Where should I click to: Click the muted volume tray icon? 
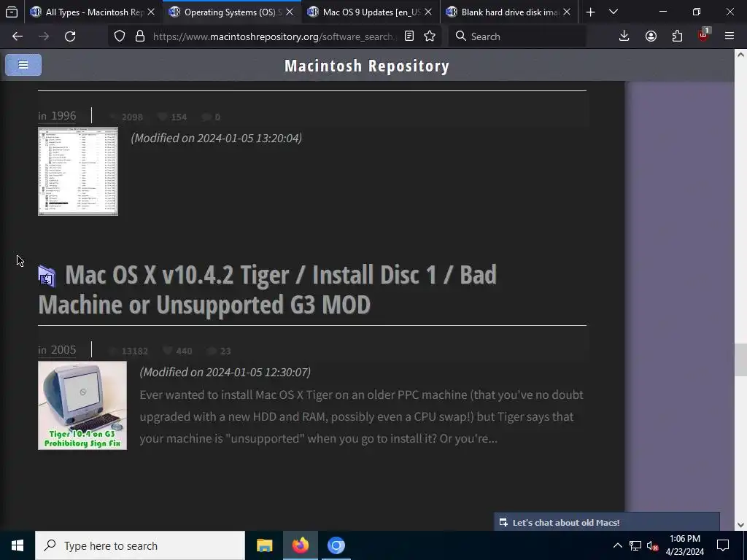click(x=653, y=545)
